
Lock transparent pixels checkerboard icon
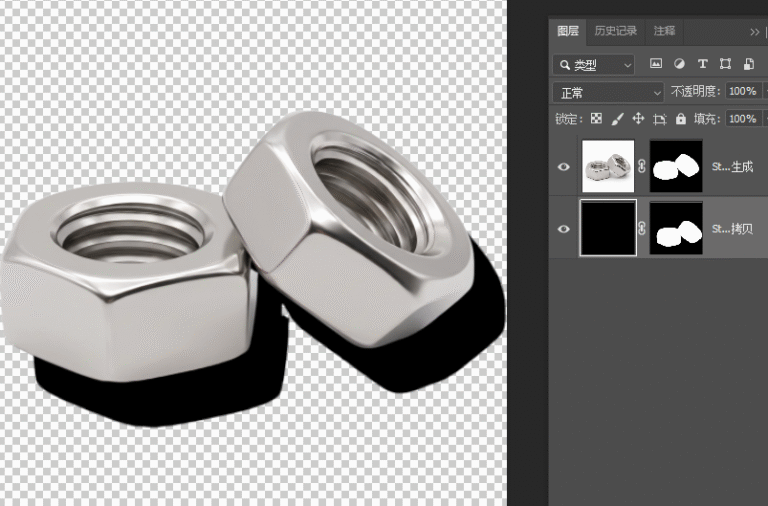coord(596,119)
